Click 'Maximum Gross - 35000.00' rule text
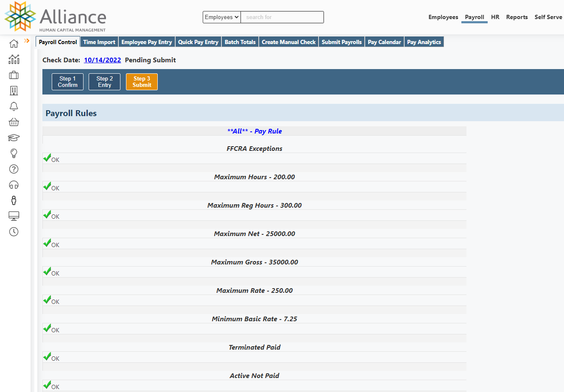This screenshot has width=564, height=392. click(x=254, y=262)
